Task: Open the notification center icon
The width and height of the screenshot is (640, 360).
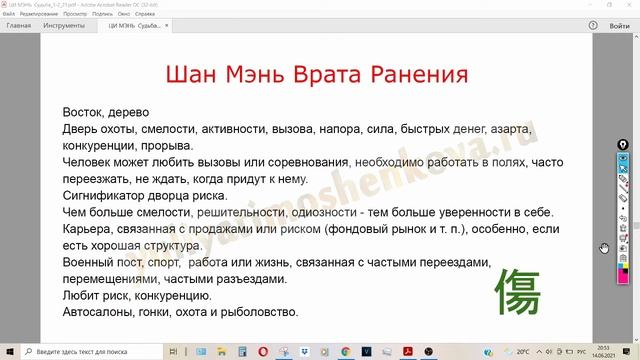Action: tap(627, 351)
